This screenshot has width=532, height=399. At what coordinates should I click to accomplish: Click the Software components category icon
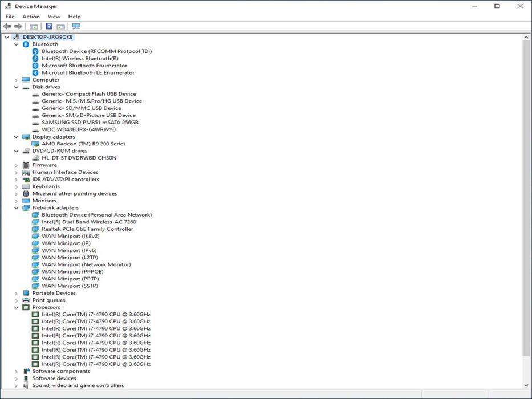pos(26,371)
